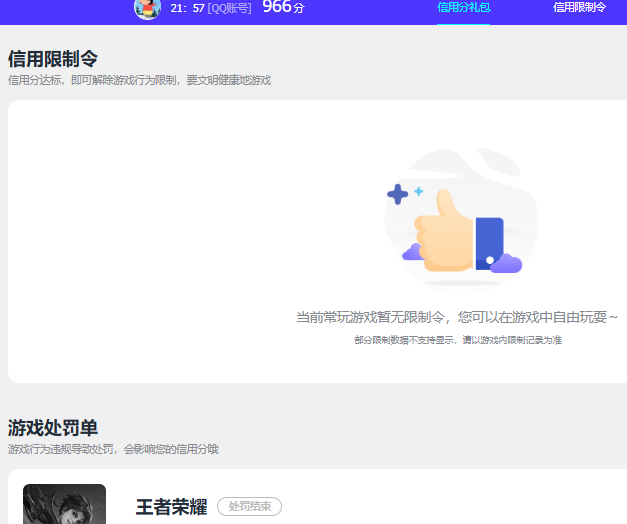Click the 信用分达标 subtitle text
This screenshot has height=524, width=627.
click(x=140, y=80)
